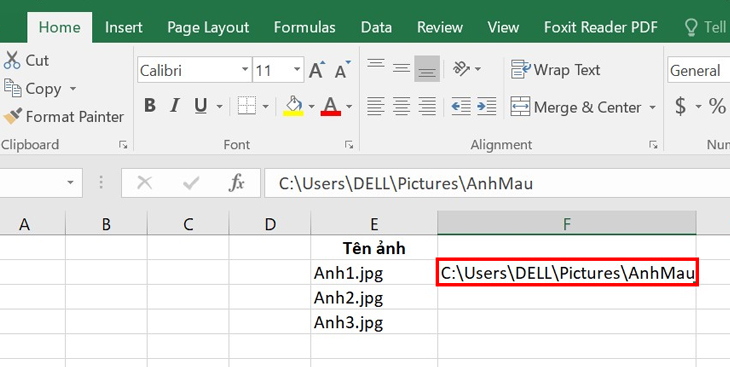Select cell containing Anh1.jpg

click(374, 273)
